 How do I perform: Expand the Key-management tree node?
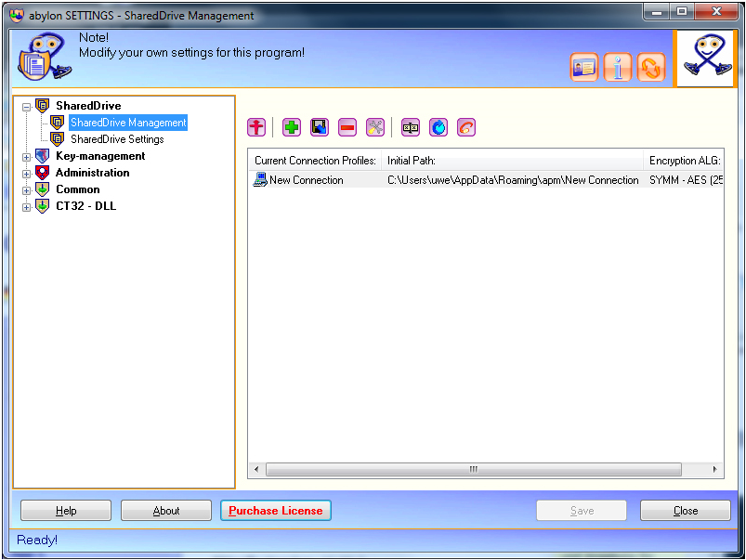click(27, 157)
